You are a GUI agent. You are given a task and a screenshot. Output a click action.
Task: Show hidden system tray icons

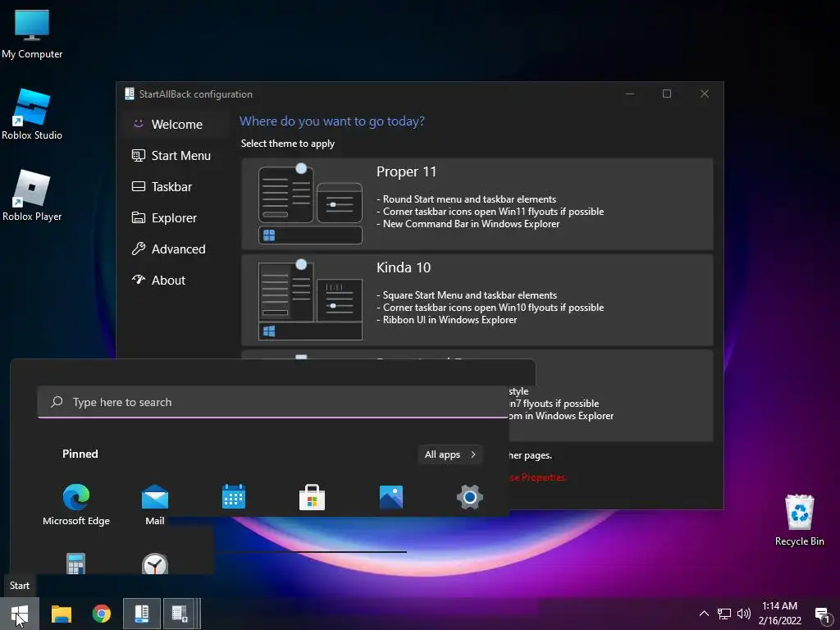tap(704, 614)
